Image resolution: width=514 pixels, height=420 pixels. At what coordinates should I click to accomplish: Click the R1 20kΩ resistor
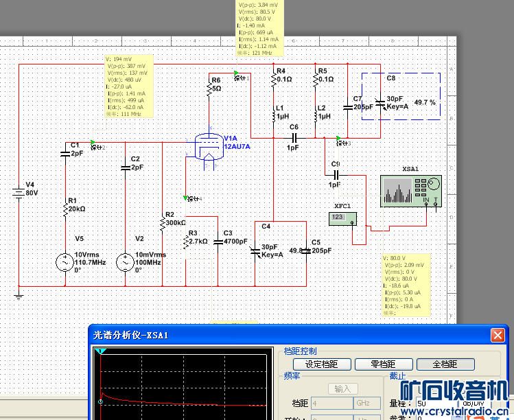65,209
